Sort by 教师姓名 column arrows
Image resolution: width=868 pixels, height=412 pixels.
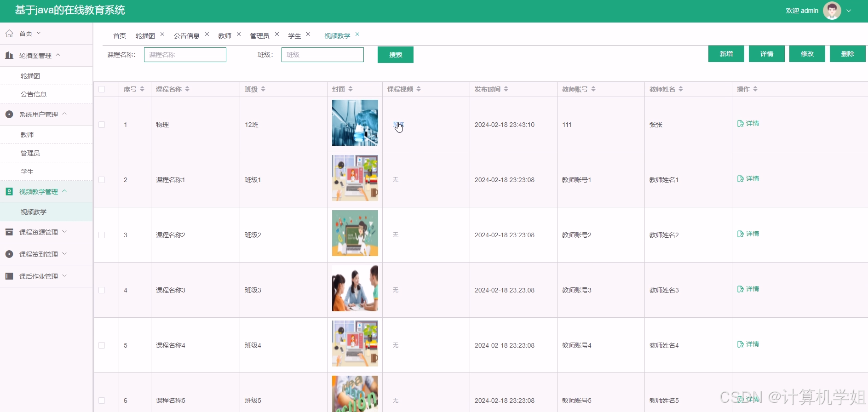click(681, 89)
